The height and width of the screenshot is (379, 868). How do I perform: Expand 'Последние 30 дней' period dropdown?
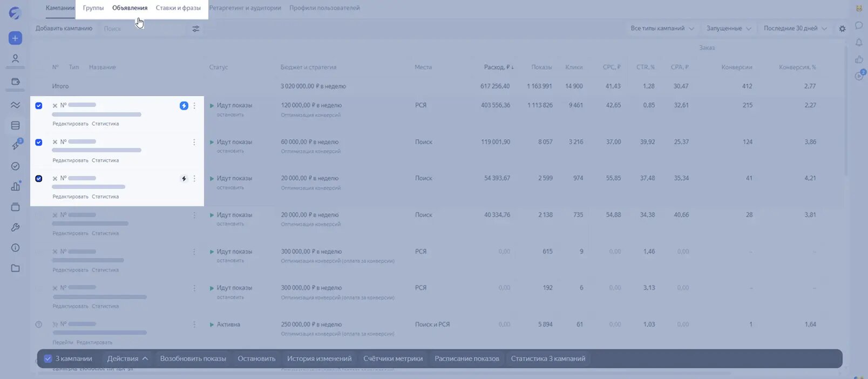point(795,29)
